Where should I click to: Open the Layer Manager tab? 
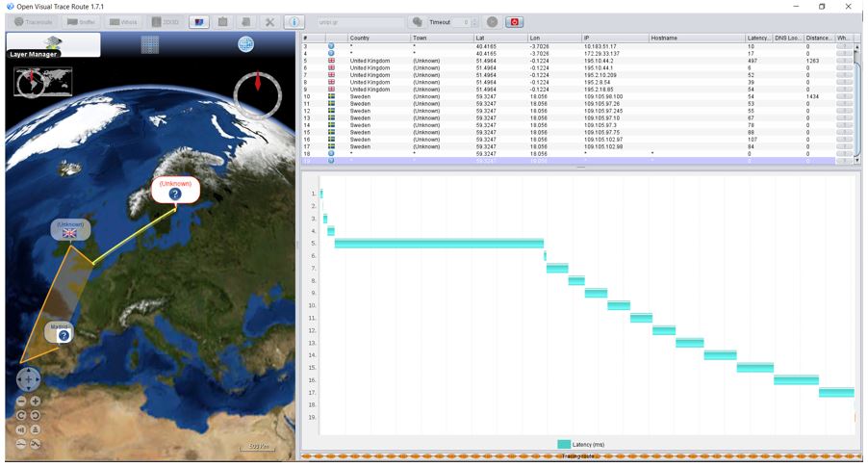53,44
